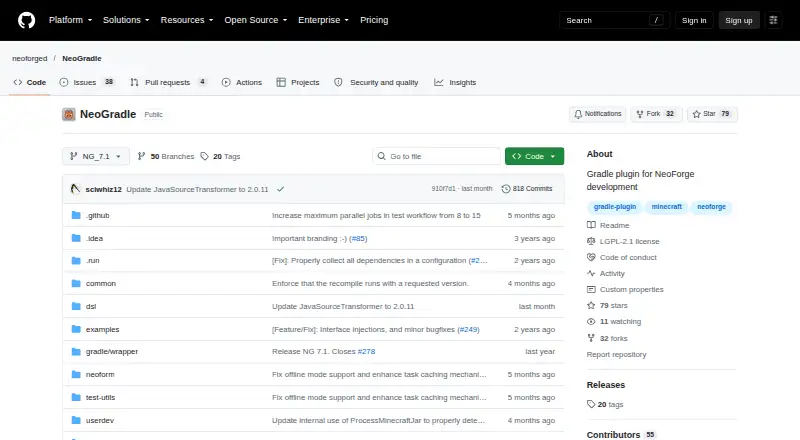
Task: Open issue #278 in gradle/wrapper commit
Action: (x=366, y=351)
